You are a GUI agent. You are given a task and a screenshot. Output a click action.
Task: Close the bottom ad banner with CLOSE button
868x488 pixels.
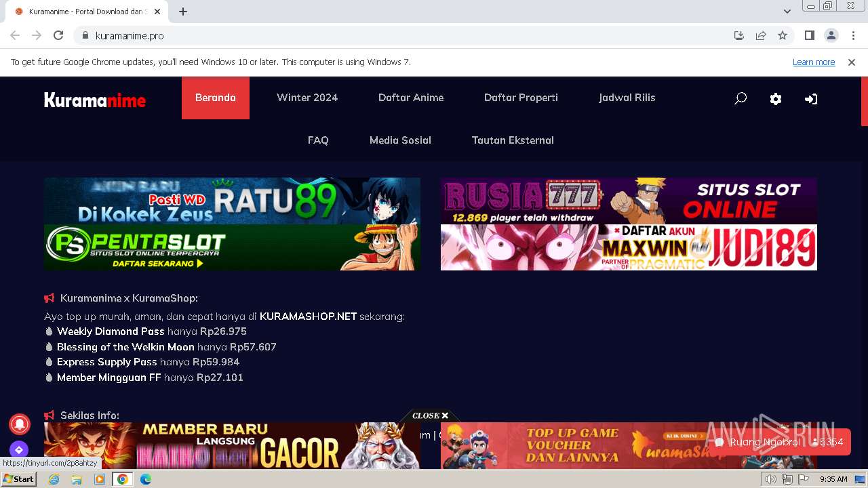point(430,415)
